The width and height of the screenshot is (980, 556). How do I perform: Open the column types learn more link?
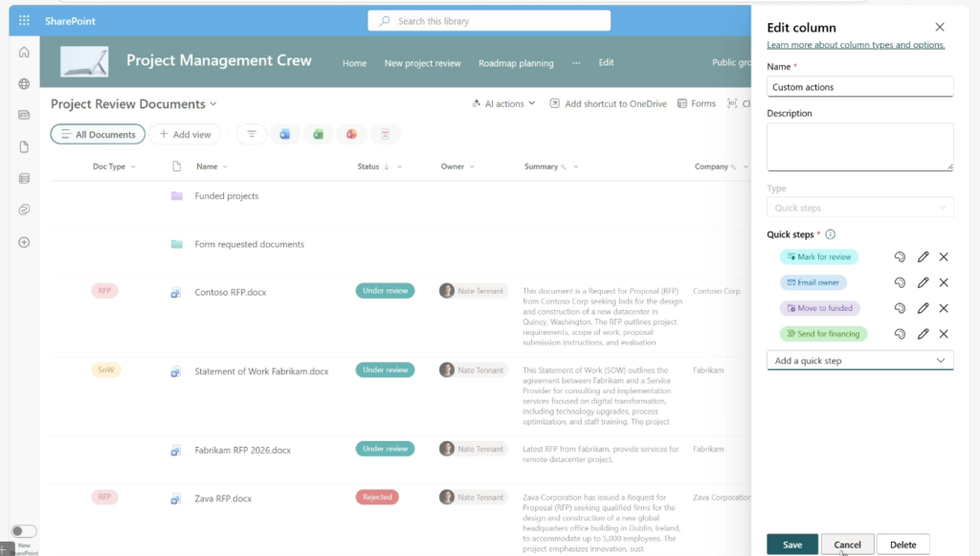[x=856, y=45]
